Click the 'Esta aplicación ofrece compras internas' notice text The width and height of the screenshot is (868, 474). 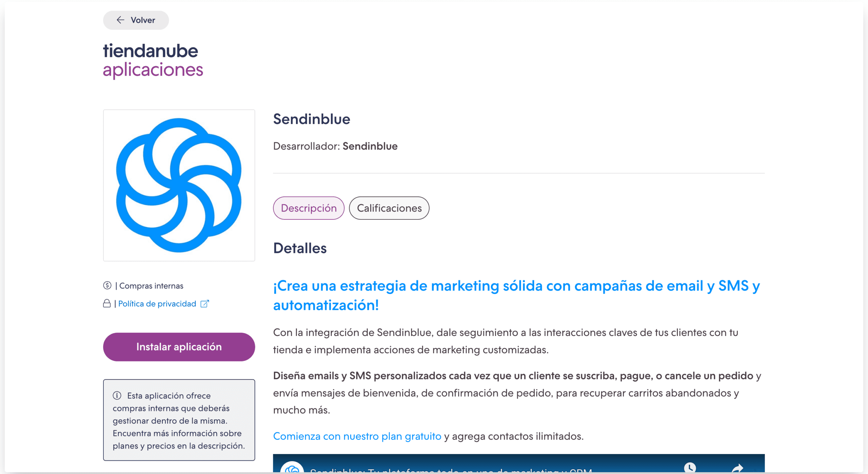tap(179, 420)
